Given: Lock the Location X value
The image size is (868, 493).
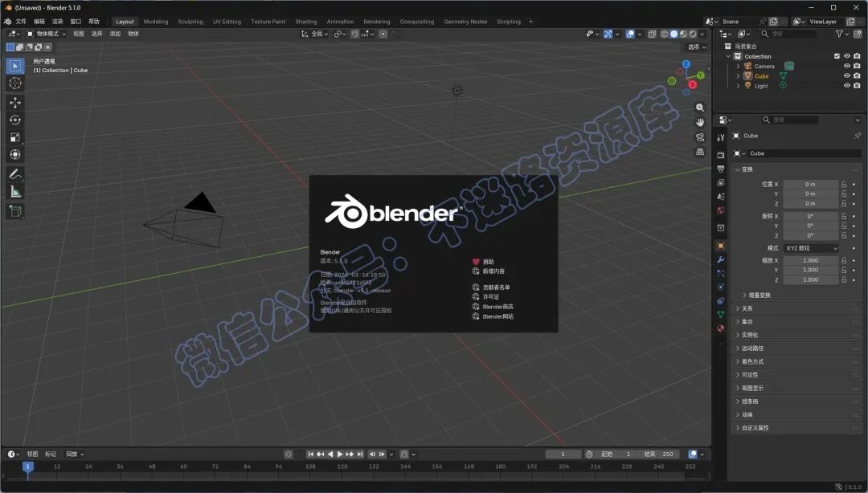Looking at the screenshot, I should (x=844, y=184).
